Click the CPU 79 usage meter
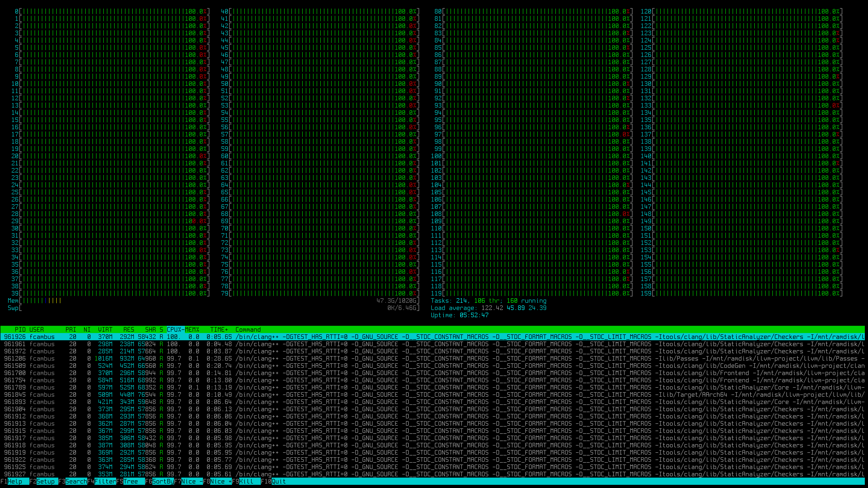The height and width of the screenshot is (488, 868). [320, 293]
